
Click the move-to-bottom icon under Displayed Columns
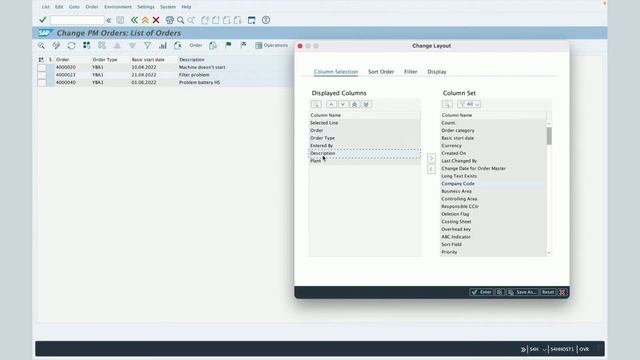366,104
